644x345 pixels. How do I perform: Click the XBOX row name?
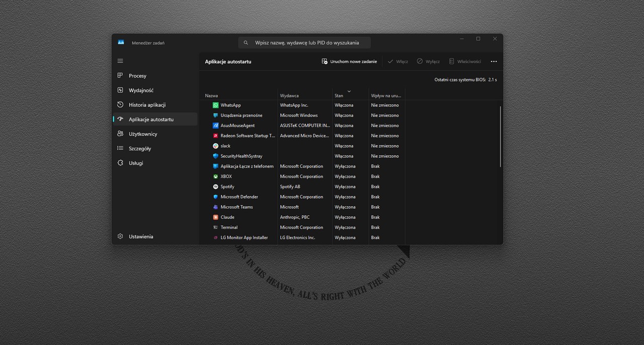click(x=226, y=177)
